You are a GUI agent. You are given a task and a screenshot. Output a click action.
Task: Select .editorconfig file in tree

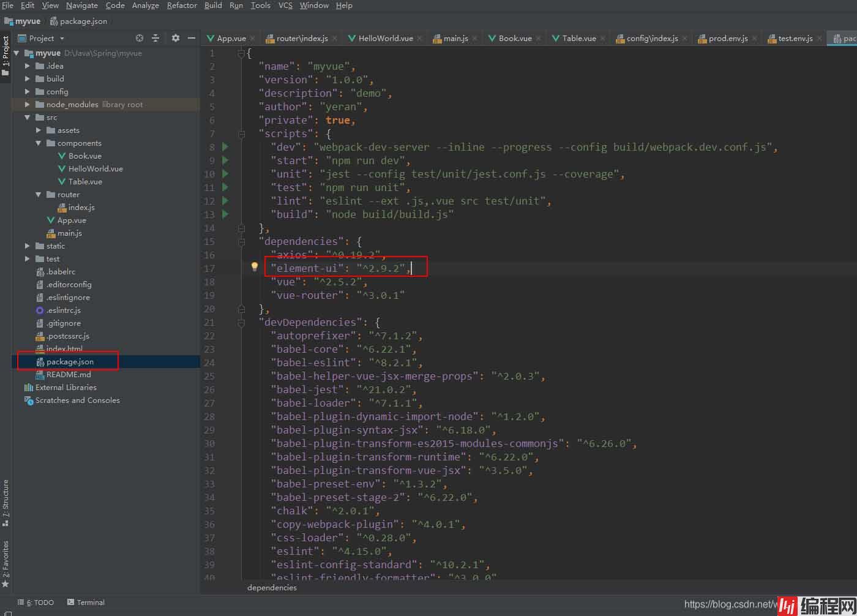click(x=64, y=284)
